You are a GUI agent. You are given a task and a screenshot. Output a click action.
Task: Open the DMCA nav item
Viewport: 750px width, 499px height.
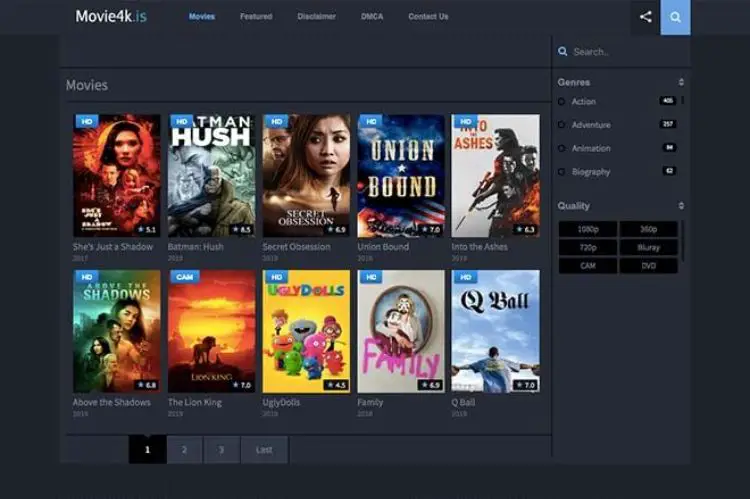tap(372, 17)
